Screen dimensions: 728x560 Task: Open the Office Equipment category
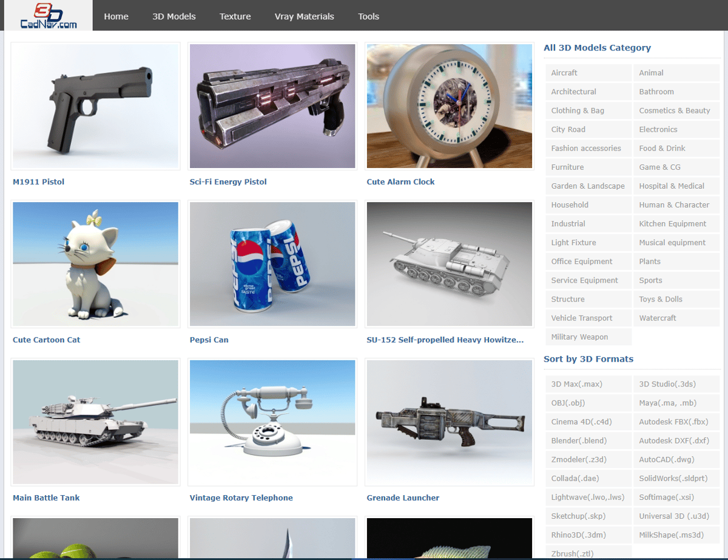point(588,261)
